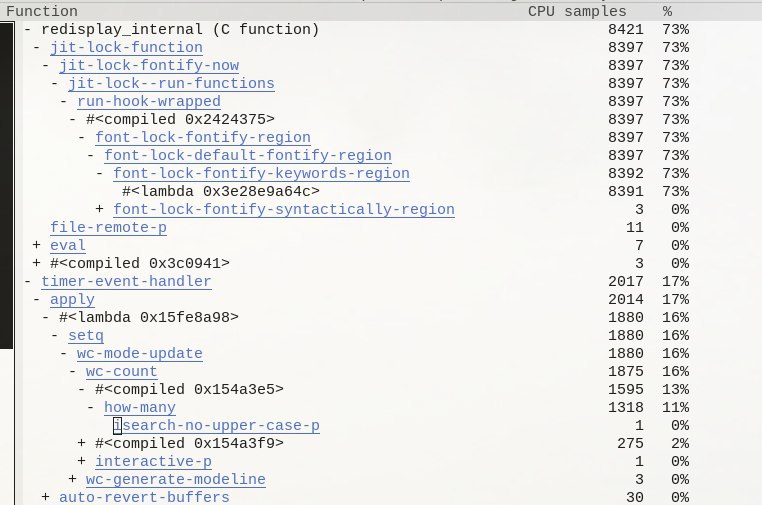Open font-lock-fontify-keywords-region definition link
This screenshot has width=762, height=505.
[261, 174]
